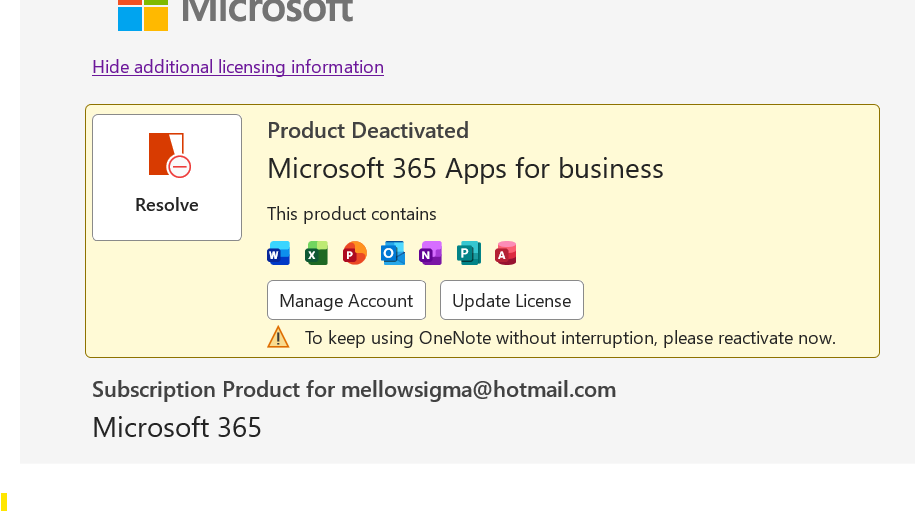Click 'Microsoft 365 Apps for business' text

(465, 169)
